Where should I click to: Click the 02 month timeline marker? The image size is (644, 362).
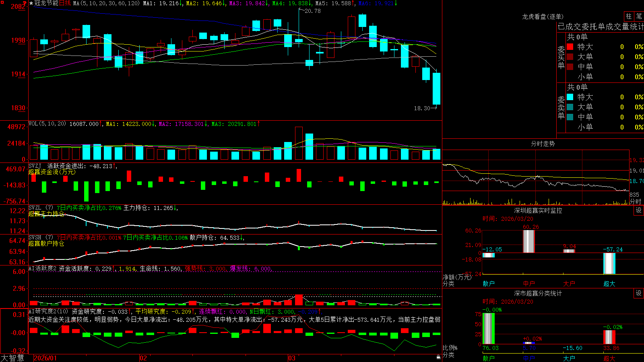click(x=143, y=358)
